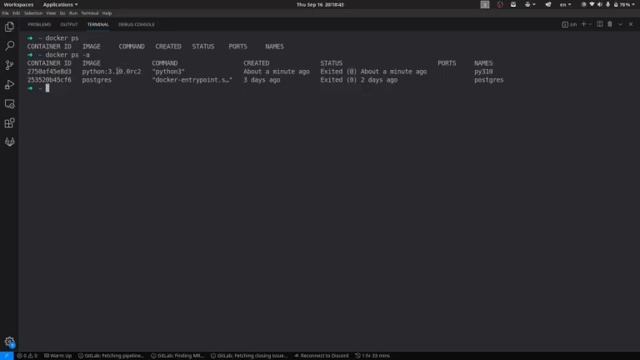Click "Exited (0) 2 days ago" status text

click(x=359, y=80)
